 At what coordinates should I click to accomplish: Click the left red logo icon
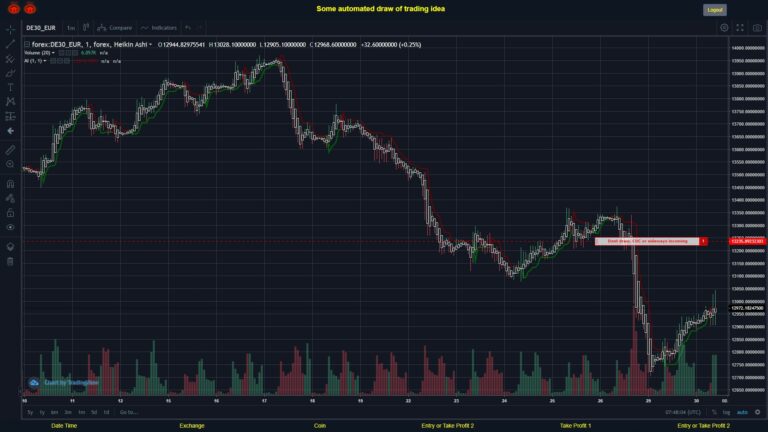tap(14, 8)
